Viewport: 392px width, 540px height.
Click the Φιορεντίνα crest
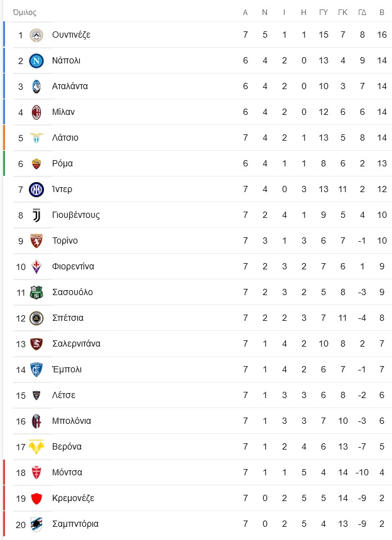pyautogui.click(x=36, y=267)
